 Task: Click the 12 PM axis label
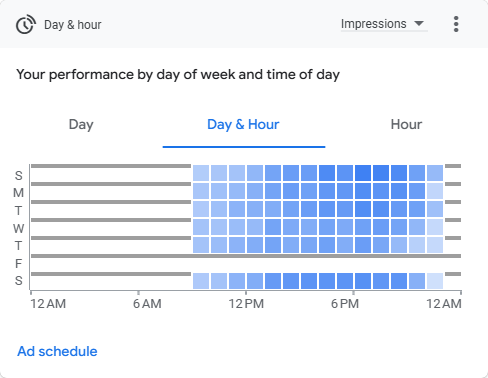click(x=246, y=304)
